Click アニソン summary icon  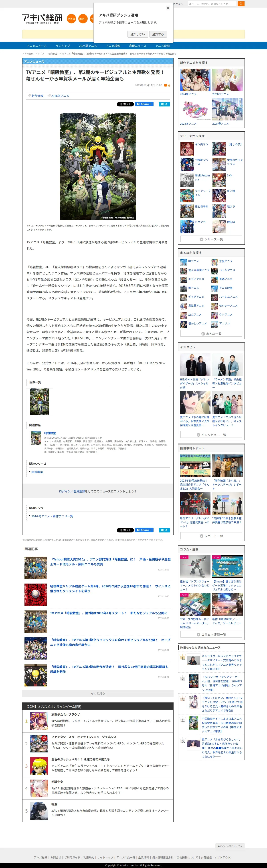pyautogui.click(x=215, y=324)
